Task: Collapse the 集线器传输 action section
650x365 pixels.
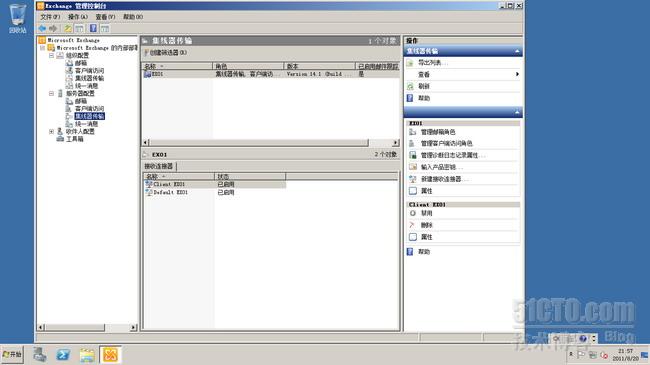Action: click(517, 51)
